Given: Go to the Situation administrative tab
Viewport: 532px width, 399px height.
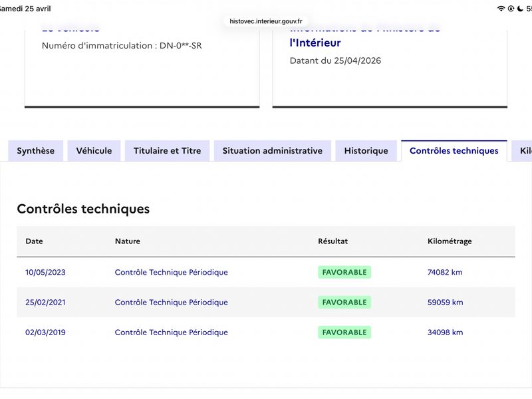Looking at the screenshot, I should click(x=273, y=151).
